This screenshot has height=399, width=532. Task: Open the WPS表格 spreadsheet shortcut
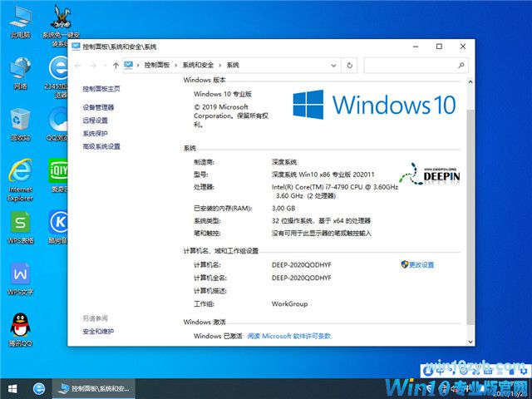pyautogui.click(x=21, y=227)
